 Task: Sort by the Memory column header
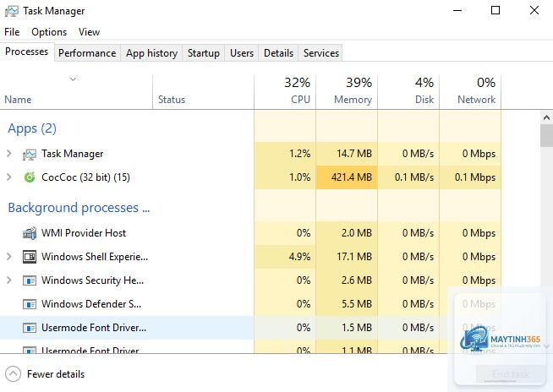pos(347,91)
